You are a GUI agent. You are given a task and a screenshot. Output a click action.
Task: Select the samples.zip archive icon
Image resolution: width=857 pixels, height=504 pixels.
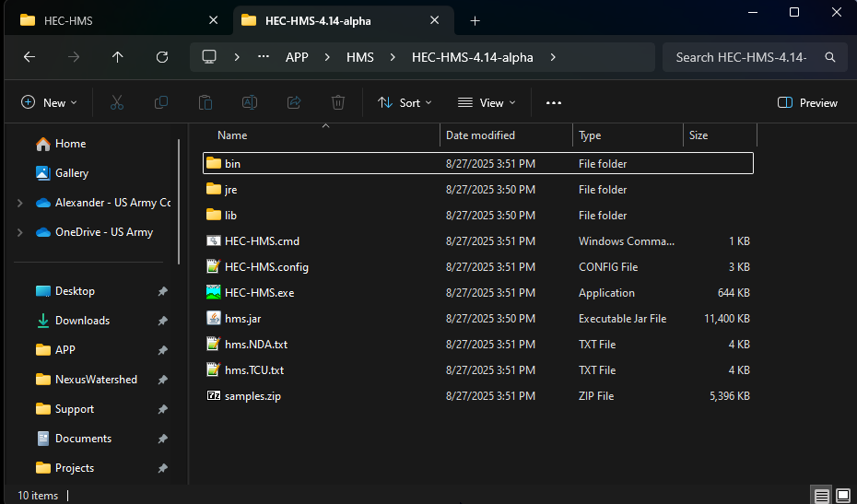214,396
